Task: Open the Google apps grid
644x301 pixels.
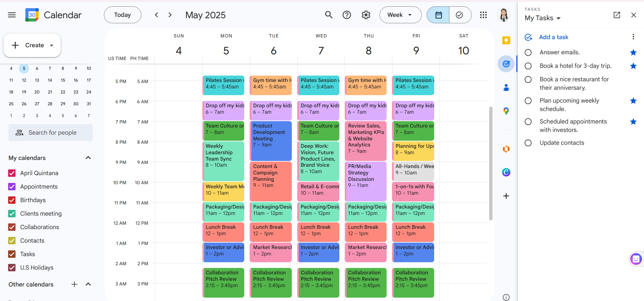Action: (x=483, y=15)
